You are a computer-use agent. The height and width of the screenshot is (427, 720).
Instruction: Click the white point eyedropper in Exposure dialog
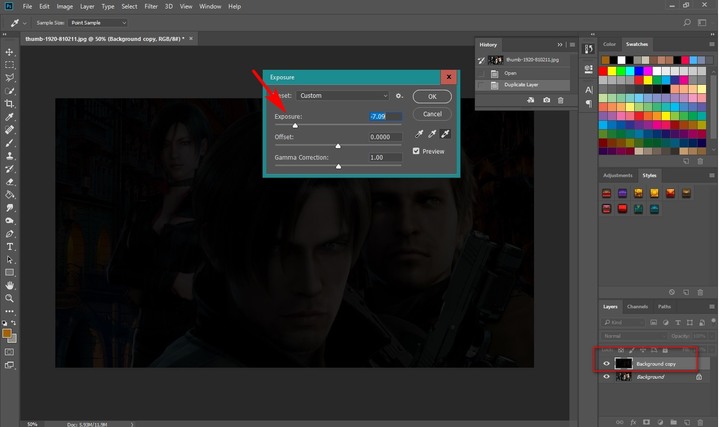click(445, 134)
